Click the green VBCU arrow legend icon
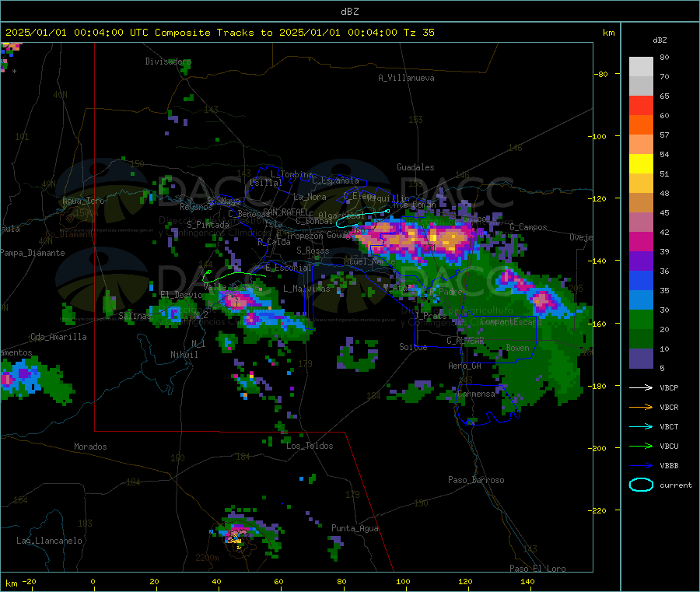 641,446
